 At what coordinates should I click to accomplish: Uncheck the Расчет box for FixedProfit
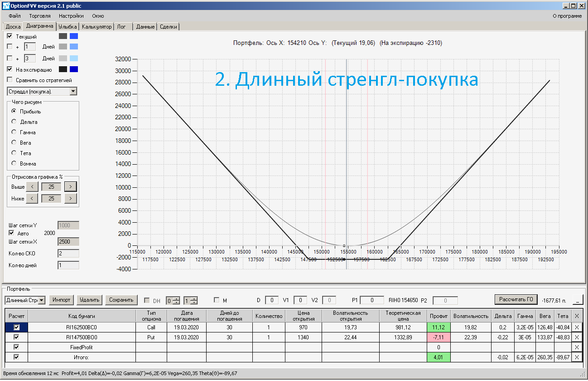click(17, 347)
